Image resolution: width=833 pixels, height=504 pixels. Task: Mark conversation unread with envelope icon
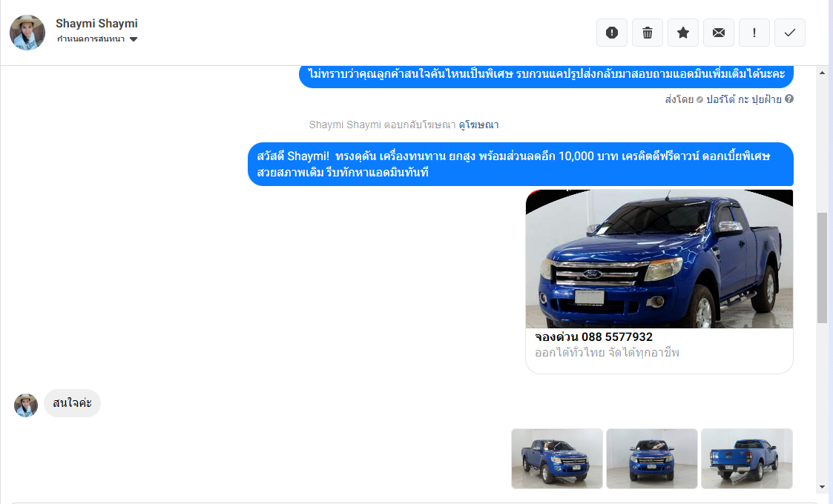718,33
